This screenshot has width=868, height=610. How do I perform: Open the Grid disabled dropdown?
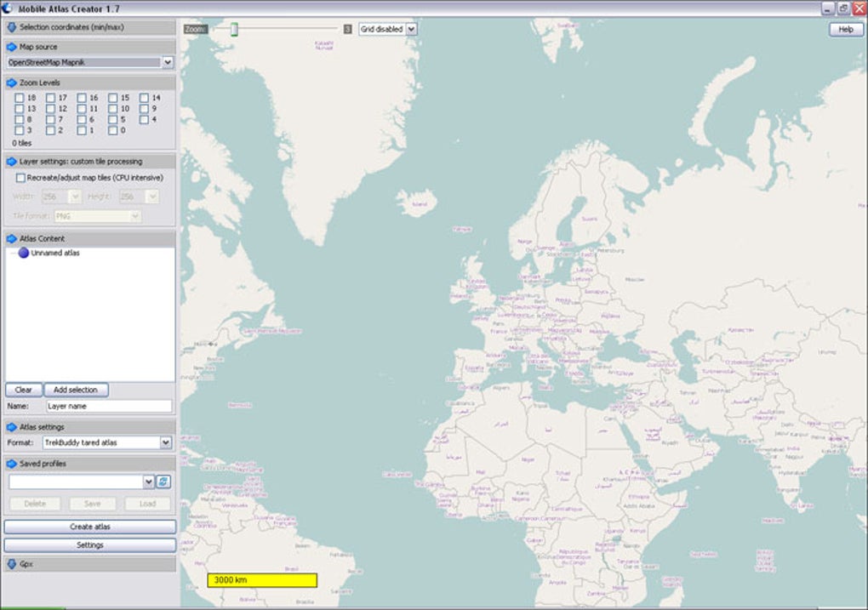(411, 29)
